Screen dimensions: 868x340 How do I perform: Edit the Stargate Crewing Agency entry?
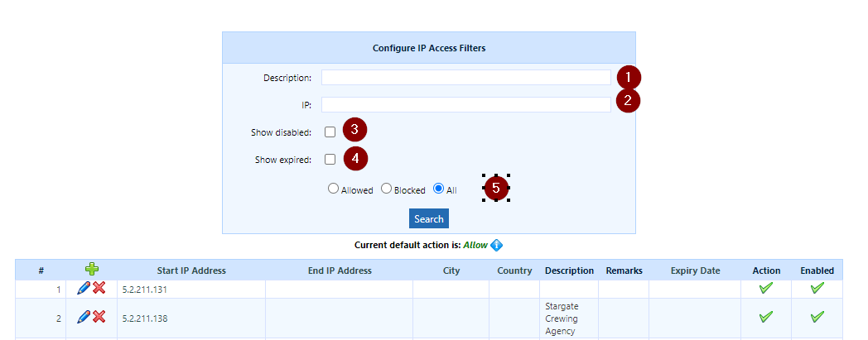point(84,317)
